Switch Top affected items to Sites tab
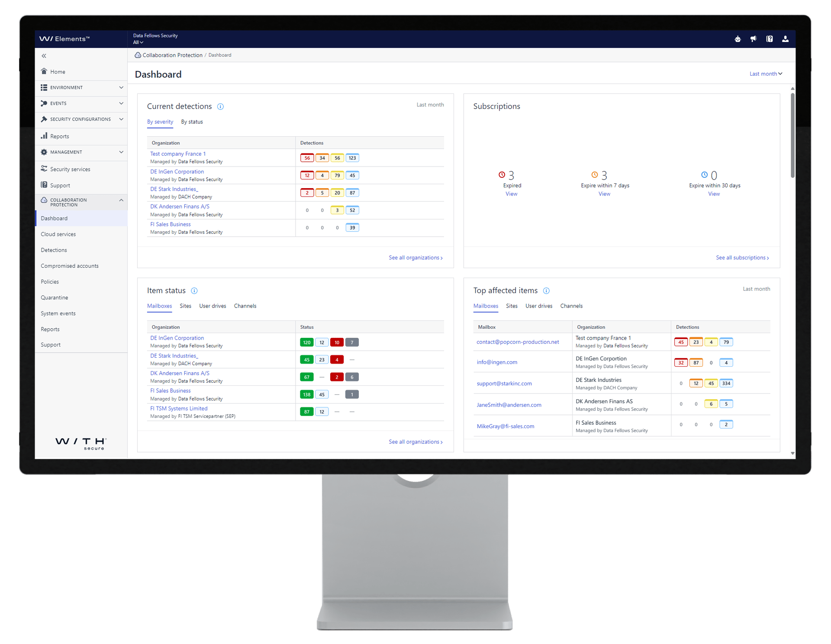The height and width of the screenshot is (644, 831). pos(512,306)
